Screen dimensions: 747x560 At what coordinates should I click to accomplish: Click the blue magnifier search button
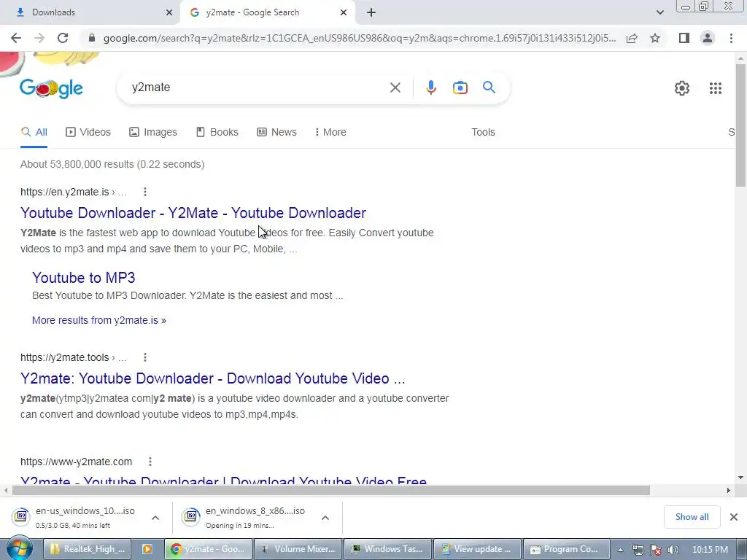point(489,87)
